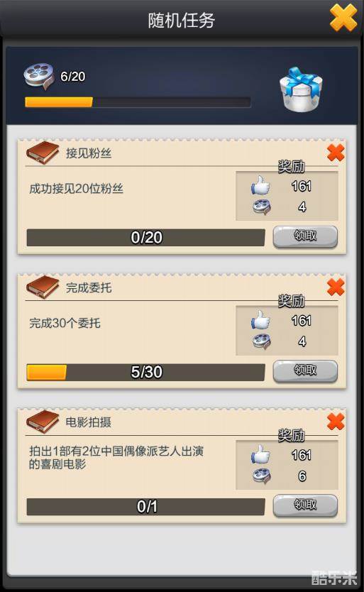Dismiss the 完成委托 task with red X
The image size is (364, 592).
[336, 287]
